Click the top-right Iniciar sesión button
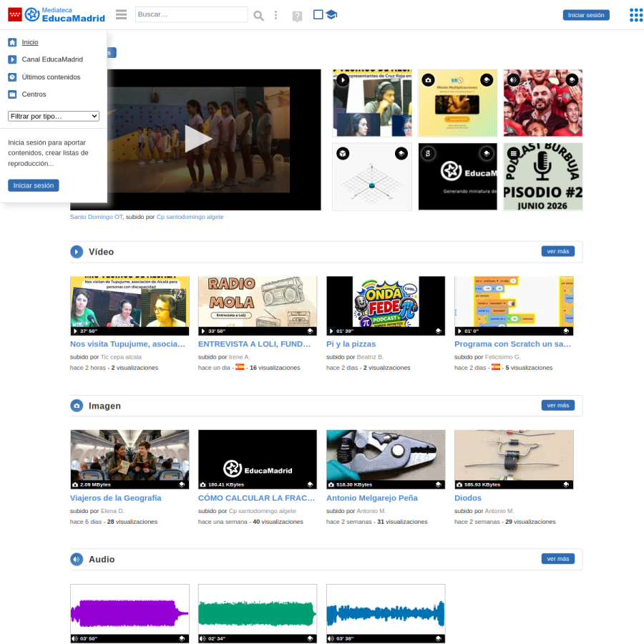The width and height of the screenshot is (644, 644). (x=585, y=15)
